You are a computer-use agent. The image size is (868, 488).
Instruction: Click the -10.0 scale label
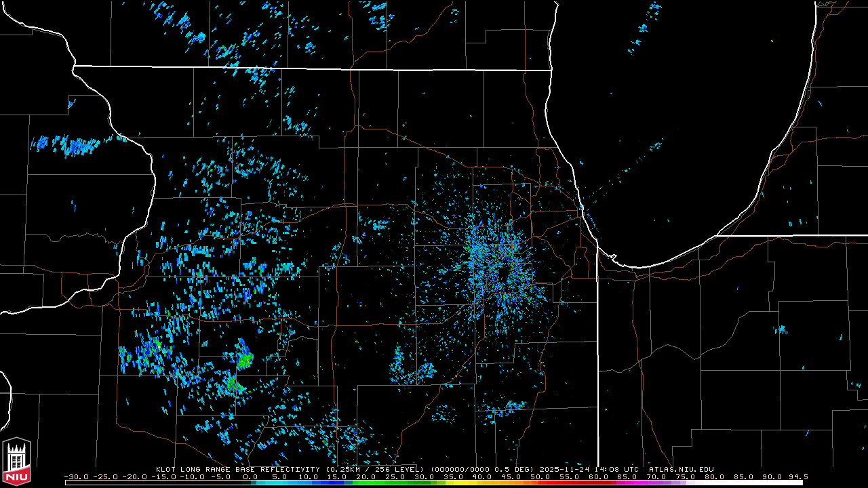[192, 476]
